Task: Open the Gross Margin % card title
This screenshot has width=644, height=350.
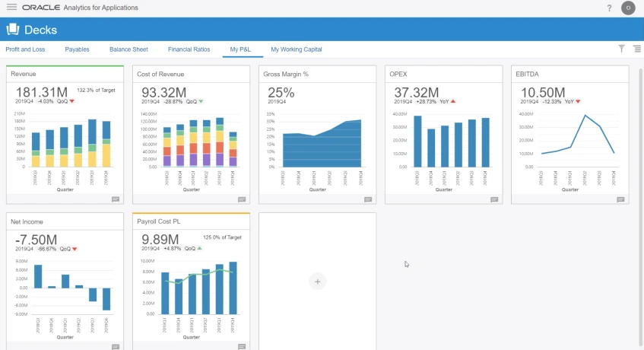Action: pos(286,75)
